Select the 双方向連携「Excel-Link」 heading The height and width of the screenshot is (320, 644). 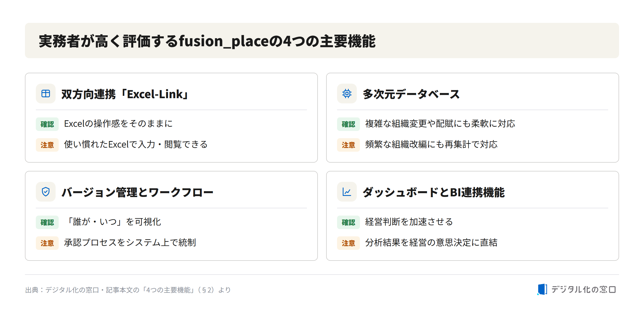coord(125,94)
